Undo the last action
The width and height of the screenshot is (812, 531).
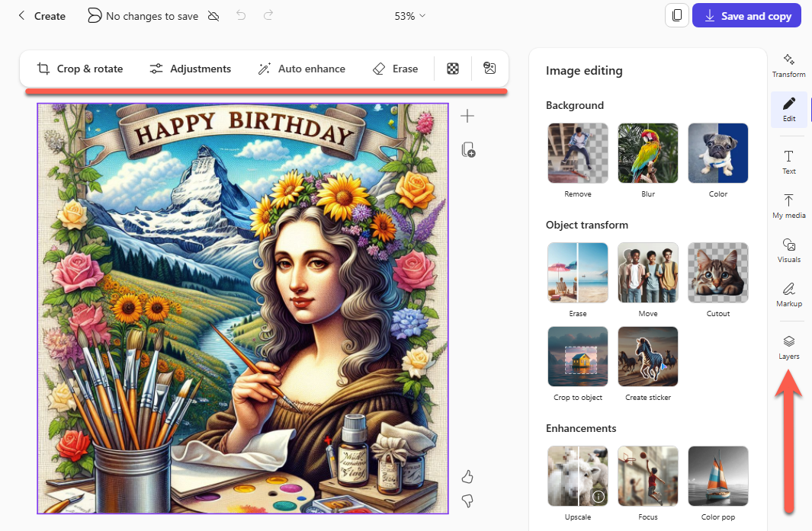pos(241,15)
